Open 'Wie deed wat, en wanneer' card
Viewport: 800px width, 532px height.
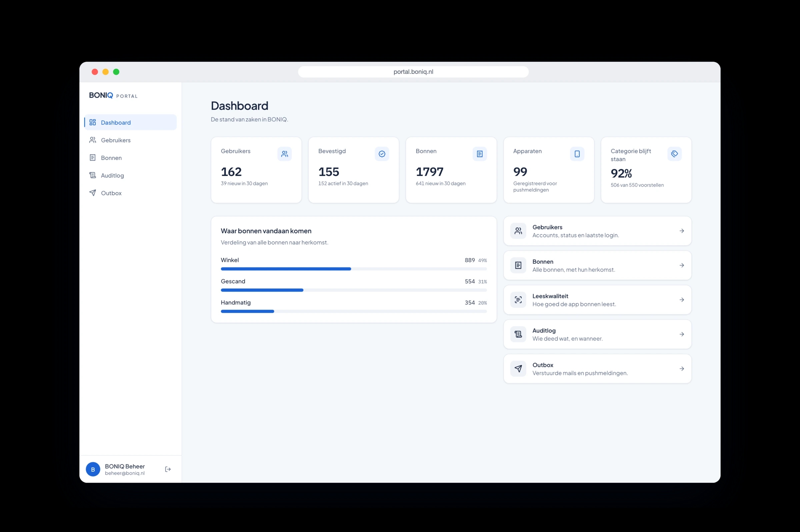point(597,334)
